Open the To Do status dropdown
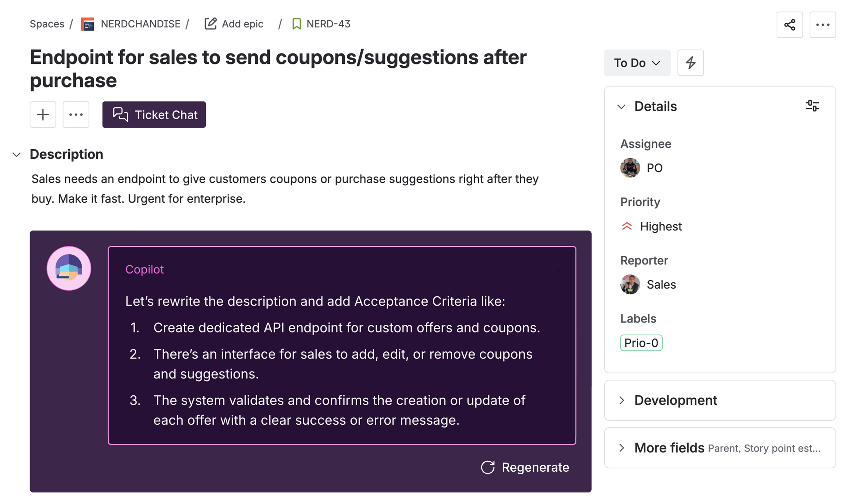The image size is (852, 504). (637, 63)
